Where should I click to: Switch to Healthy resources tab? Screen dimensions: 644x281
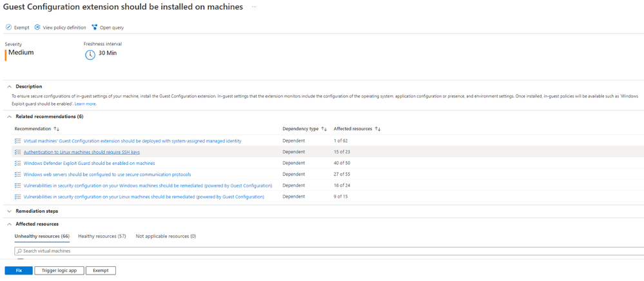point(102,237)
